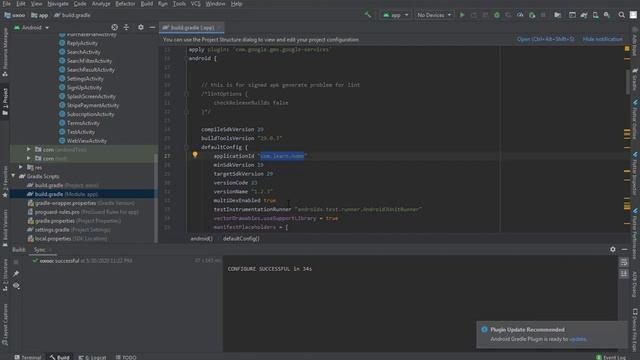Toggle soft-wrap icon in build output
Image resolution: width=640 pixels, height=360 pixels.
(624, 262)
